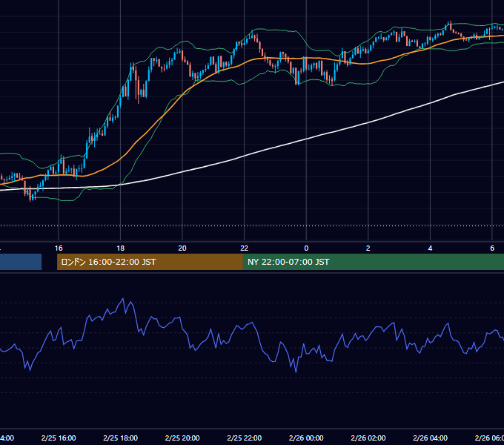Click the '2/25 22:00' date label
The height and width of the screenshot is (445, 504).
click(x=245, y=438)
